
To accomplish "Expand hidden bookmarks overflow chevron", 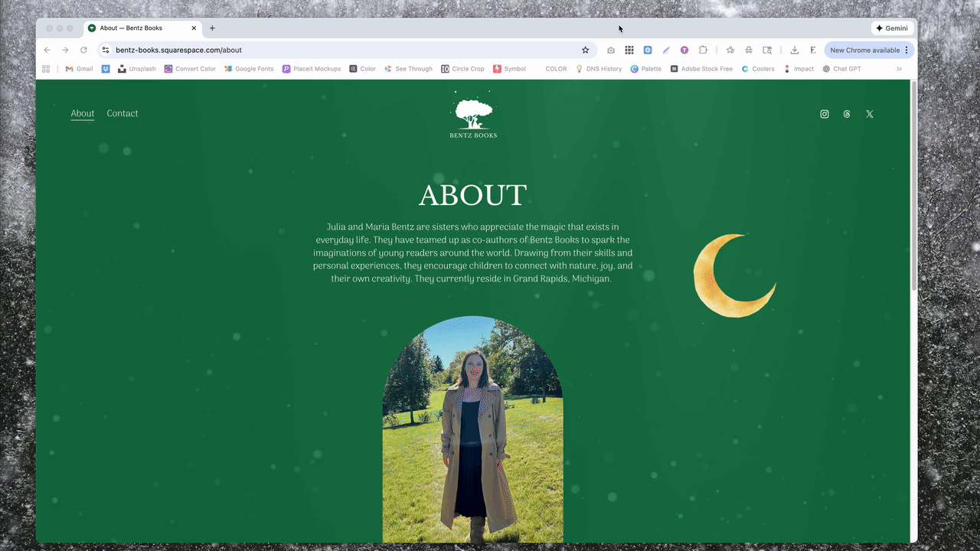I will click(899, 69).
